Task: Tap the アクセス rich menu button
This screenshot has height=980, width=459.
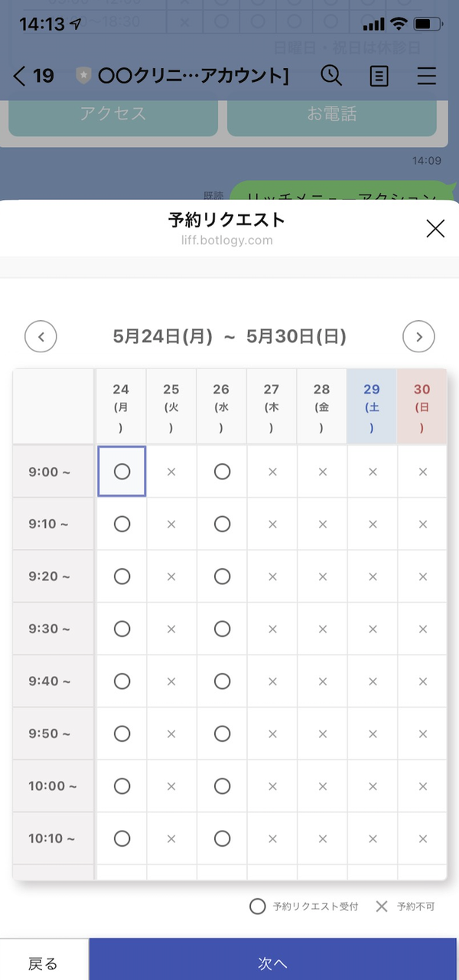Action: pyautogui.click(x=112, y=115)
